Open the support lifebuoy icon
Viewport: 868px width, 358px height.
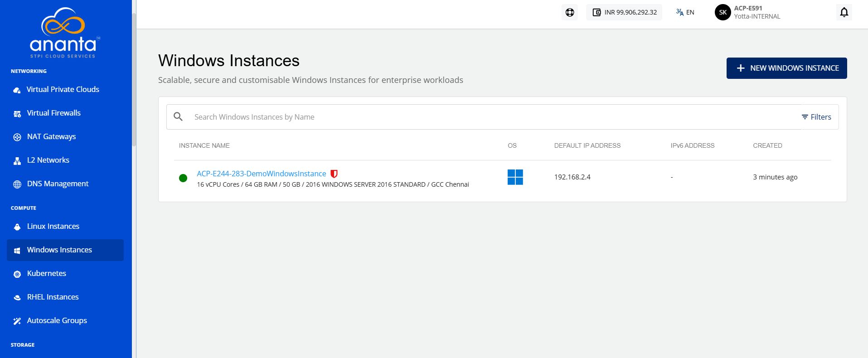570,12
